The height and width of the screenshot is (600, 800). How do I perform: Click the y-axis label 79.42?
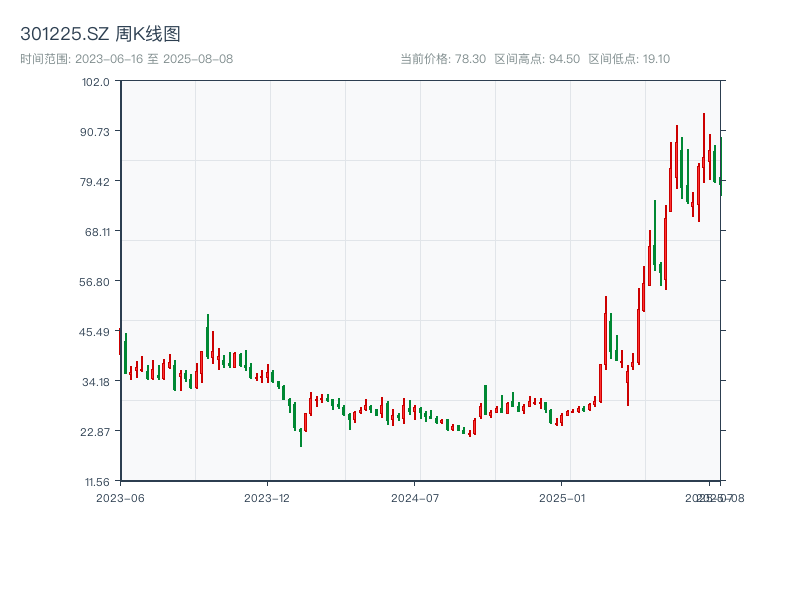coord(95,182)
